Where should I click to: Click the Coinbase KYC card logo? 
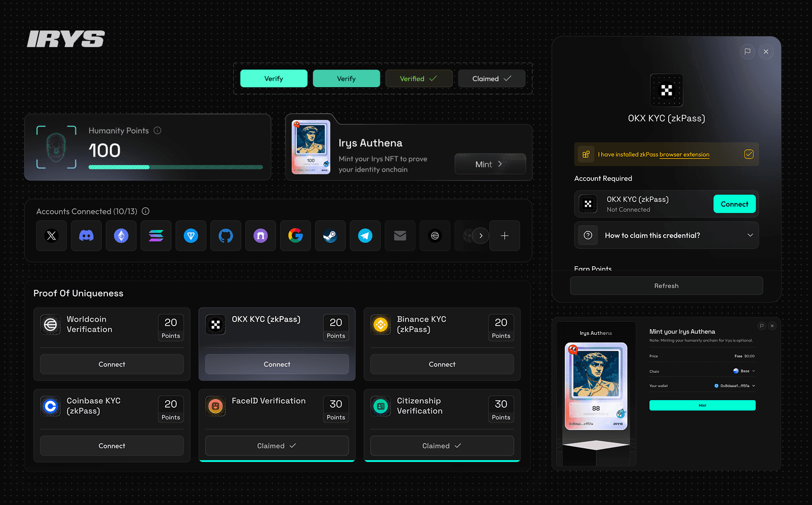pos(51,406)
